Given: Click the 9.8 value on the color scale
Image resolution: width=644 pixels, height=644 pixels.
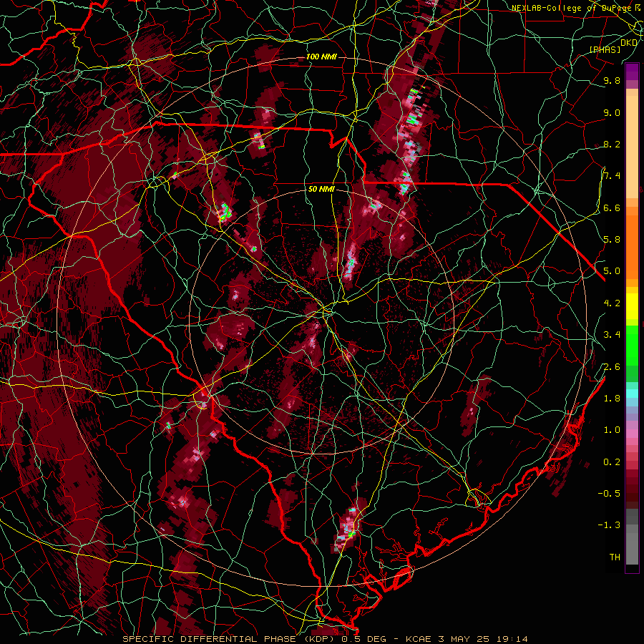Looking at the screenshot, I should coord(612,81).
